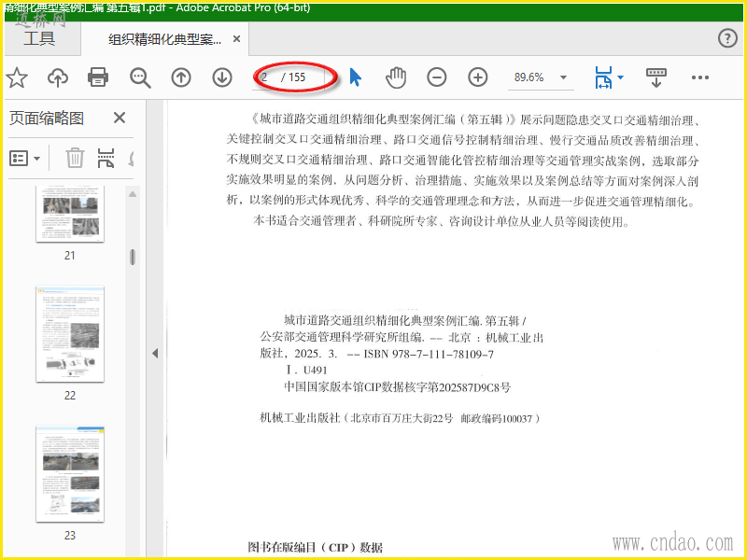Zoom in with the plus button
The image size is (747, 560).
click(x=478, y=77)
